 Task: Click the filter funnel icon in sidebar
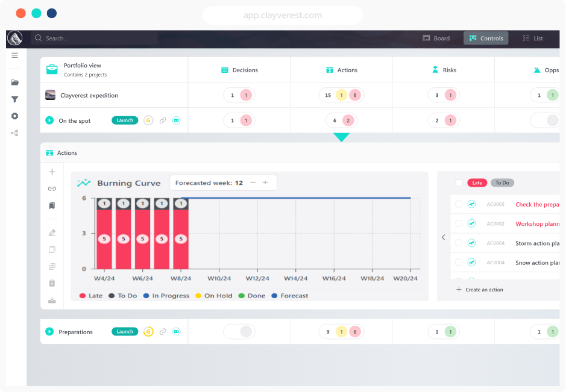[14, 99]
